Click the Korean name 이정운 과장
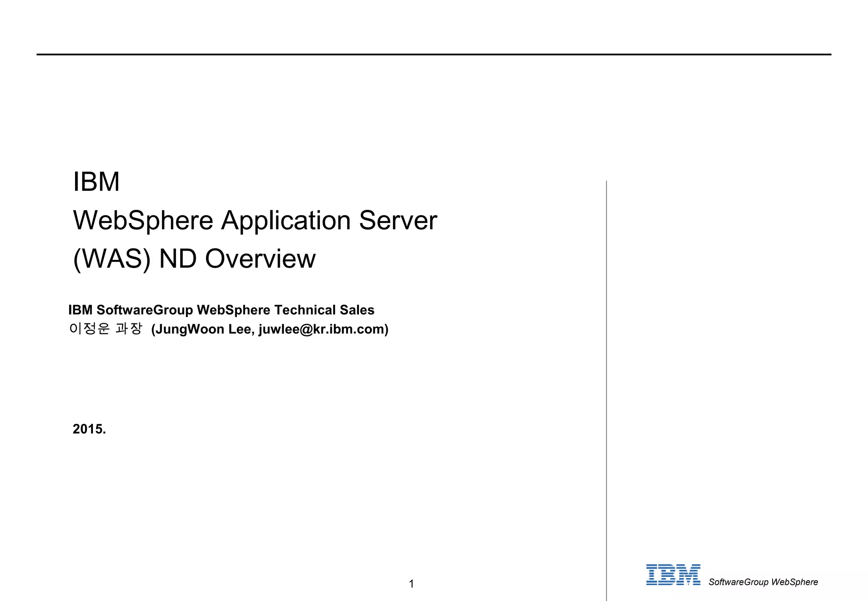The width and height of the screenshot is (868, 601). tap(106, 328)
